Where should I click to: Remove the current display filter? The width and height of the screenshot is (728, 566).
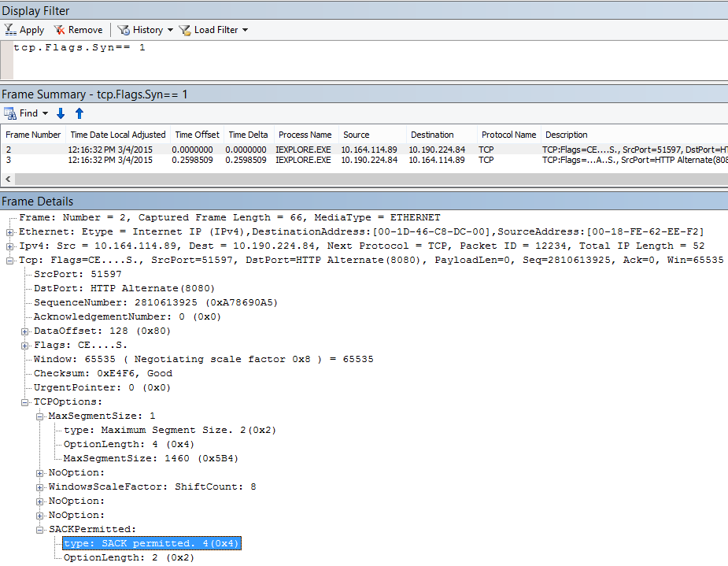(x=78, y=29)
